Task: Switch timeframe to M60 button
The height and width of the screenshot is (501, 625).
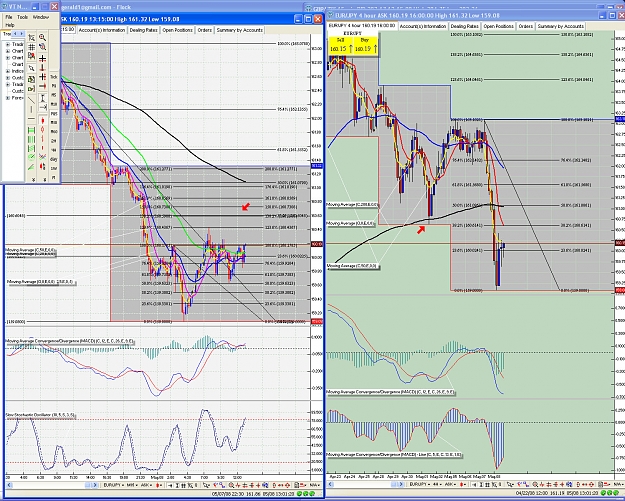Action: coord(54,132)
